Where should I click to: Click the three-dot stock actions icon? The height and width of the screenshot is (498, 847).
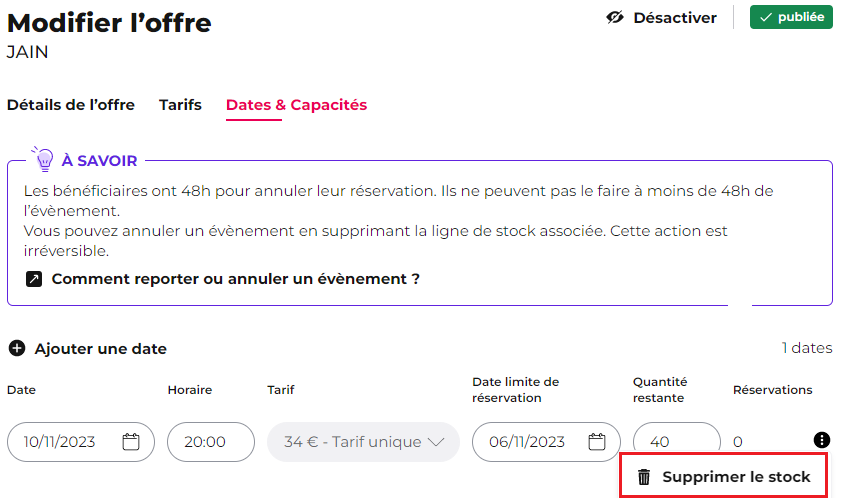tap(822, 440)
